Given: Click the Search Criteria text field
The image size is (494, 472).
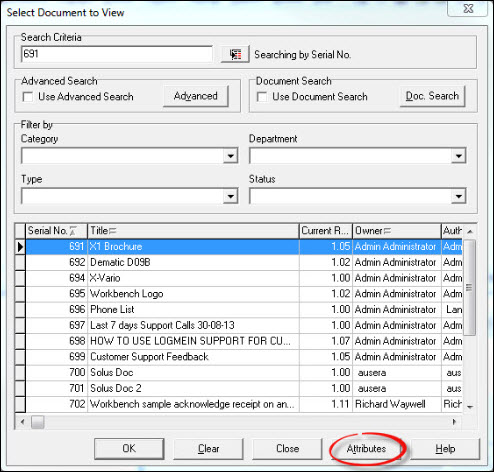Looking at the screenshot, I should 117,54.
